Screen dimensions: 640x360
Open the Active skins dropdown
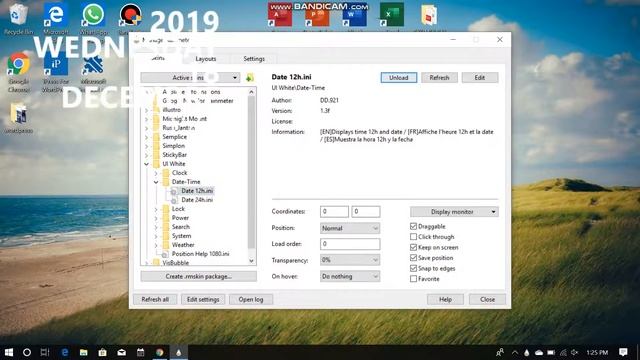190,78
